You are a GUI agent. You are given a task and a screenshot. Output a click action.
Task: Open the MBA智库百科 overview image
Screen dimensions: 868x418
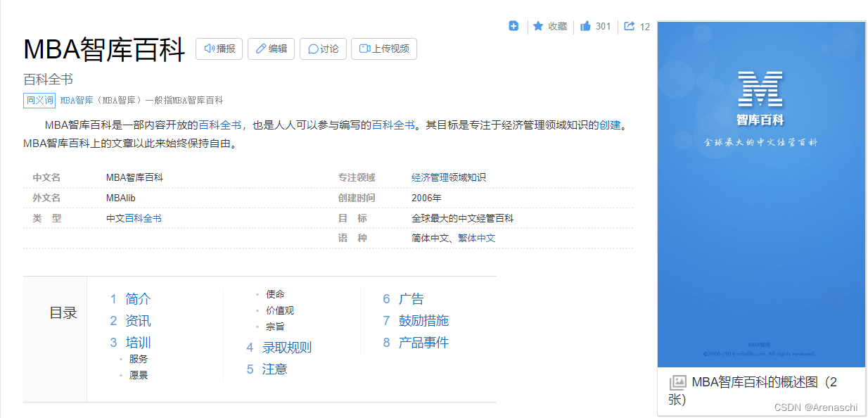(x=761, y=194)
